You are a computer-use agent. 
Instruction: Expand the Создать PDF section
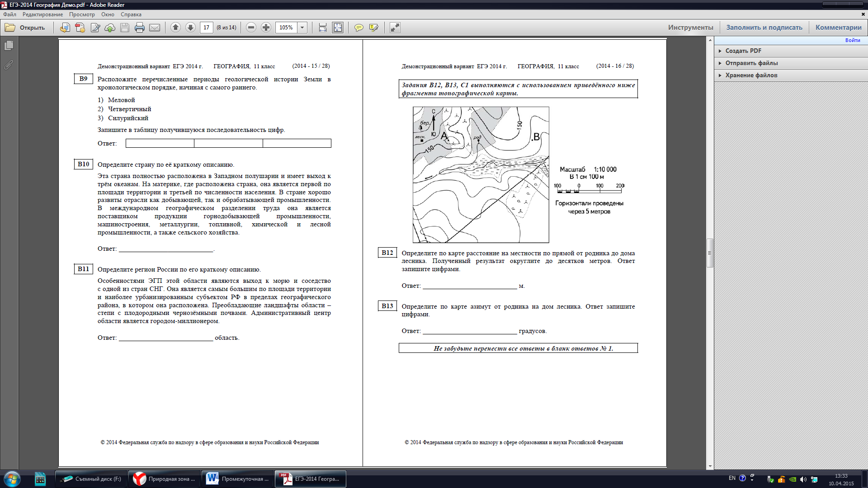click(x=791, y=51)
